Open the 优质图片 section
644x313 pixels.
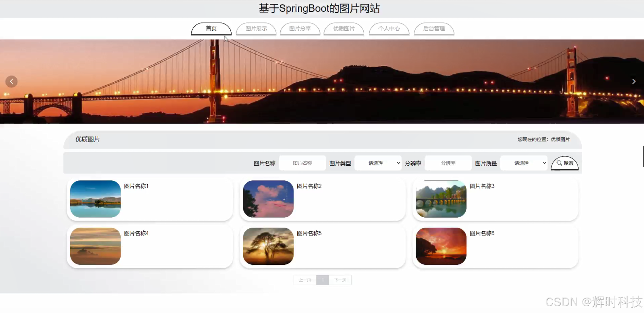(344, 29)
